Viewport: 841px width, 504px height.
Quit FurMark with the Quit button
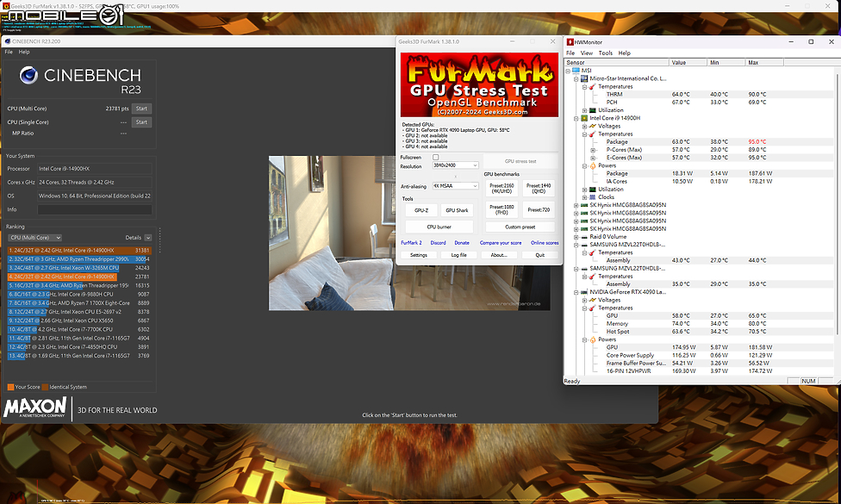(540, 255)
